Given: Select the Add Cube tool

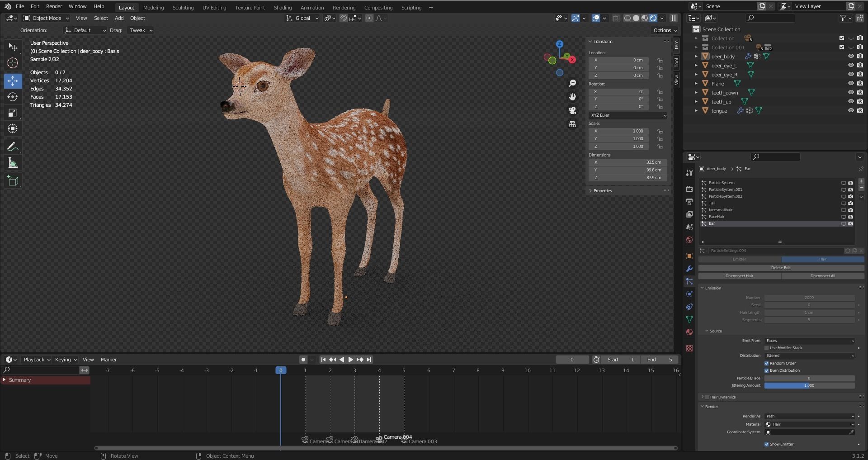Looking at the screenshot, I should [x=13, y=181].
